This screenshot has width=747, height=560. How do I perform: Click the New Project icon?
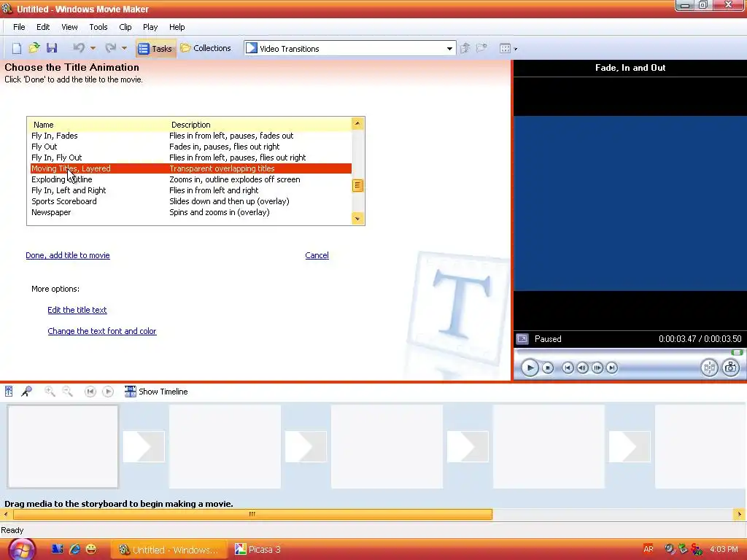pos(17,48)
